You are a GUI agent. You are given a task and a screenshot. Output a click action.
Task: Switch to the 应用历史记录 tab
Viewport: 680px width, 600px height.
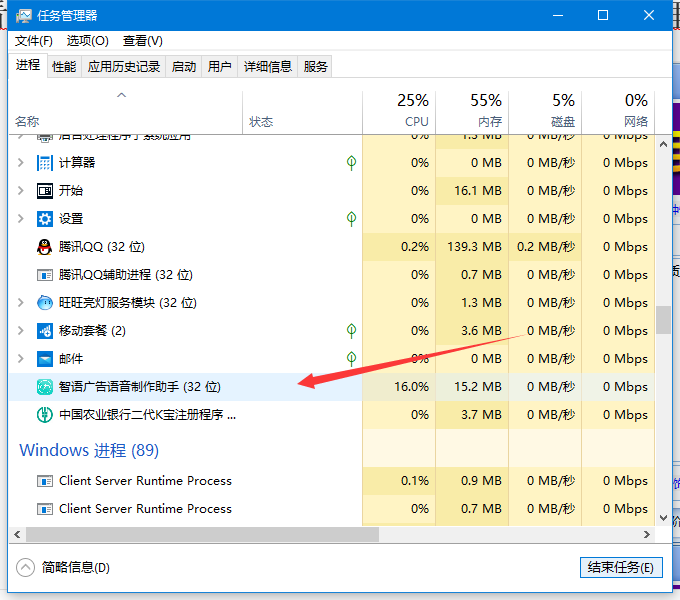(x=124, y=67)
